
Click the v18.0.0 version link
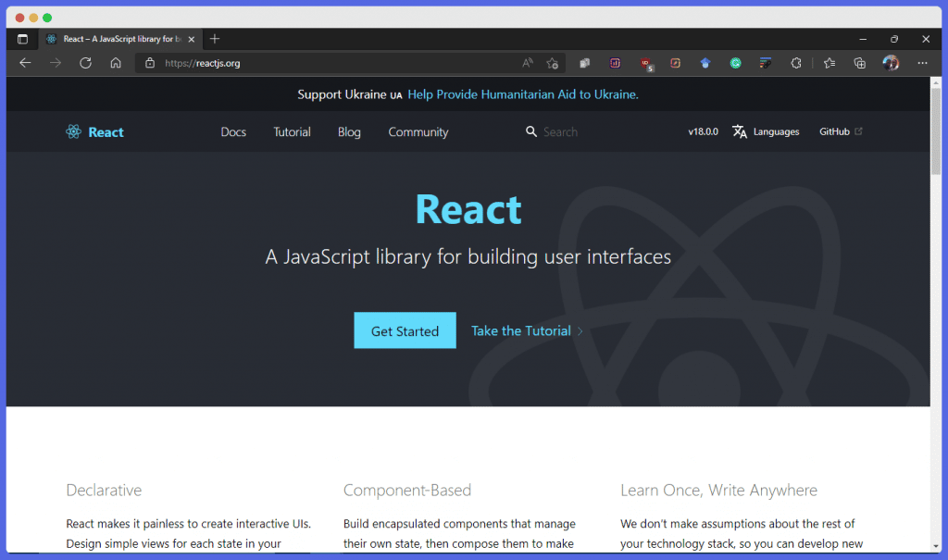[704, 131]
